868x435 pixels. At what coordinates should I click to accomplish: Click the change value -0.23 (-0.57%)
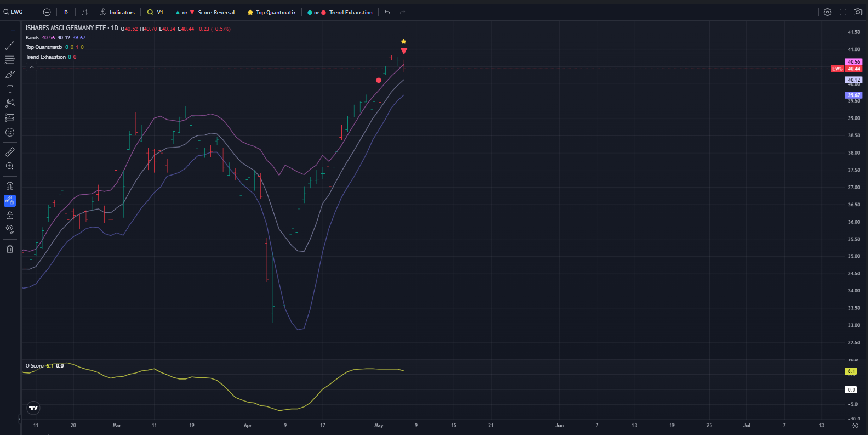tap(213, 29)
